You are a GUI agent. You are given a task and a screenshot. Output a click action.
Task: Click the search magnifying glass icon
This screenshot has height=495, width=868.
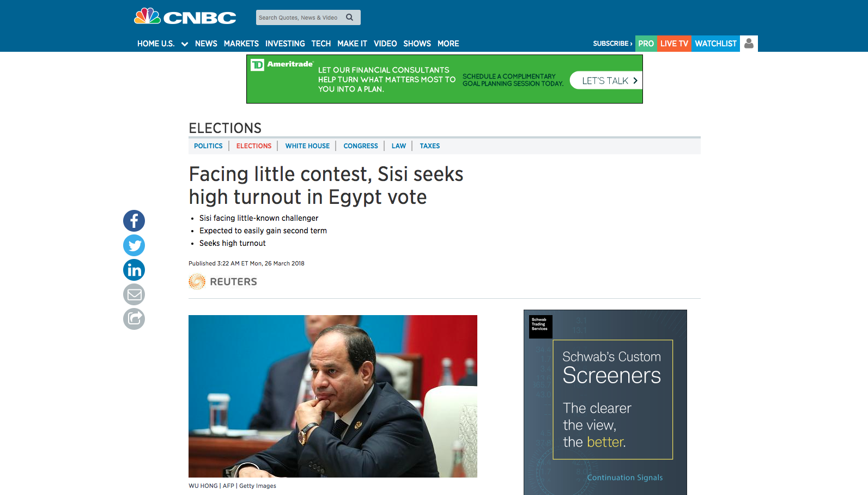click(x=350, y=17)
